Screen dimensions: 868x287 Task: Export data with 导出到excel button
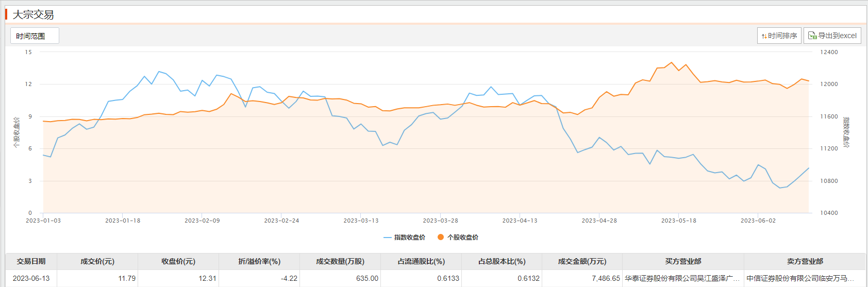[x=832, y=36]
